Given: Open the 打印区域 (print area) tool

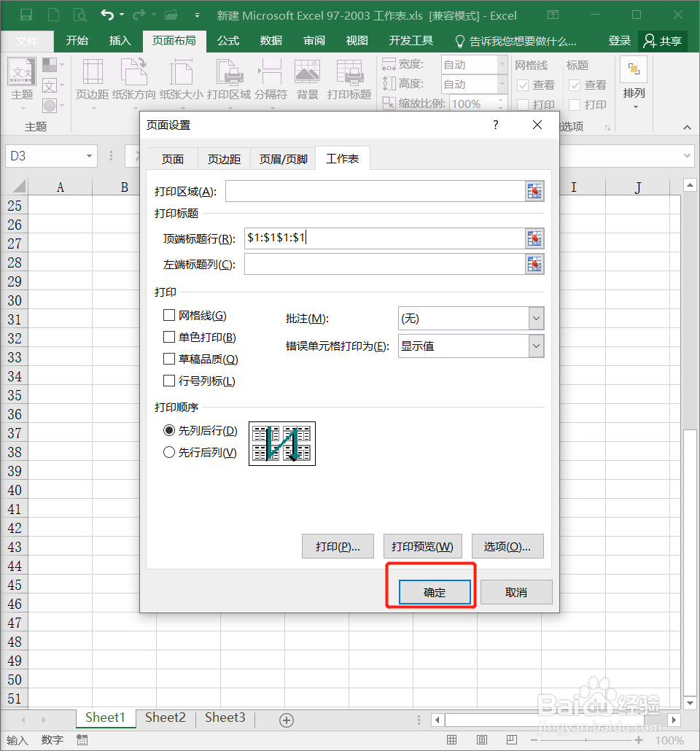Looking at the screenshot, I should (x=229, y=80).
